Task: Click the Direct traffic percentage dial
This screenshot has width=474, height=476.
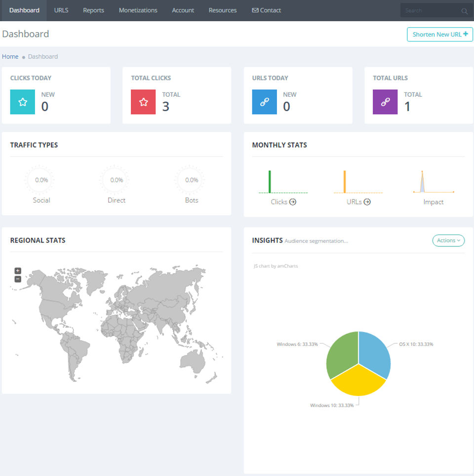Action: pyautogui.click(x=114, y=180)
